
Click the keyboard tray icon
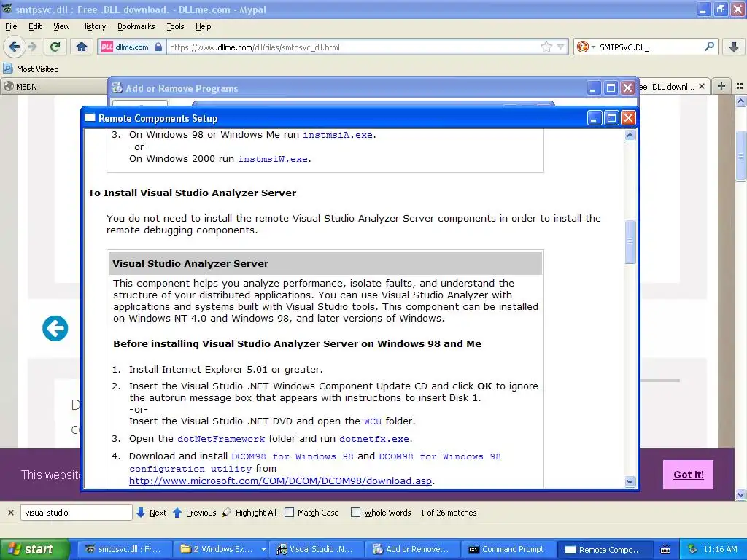665,550
